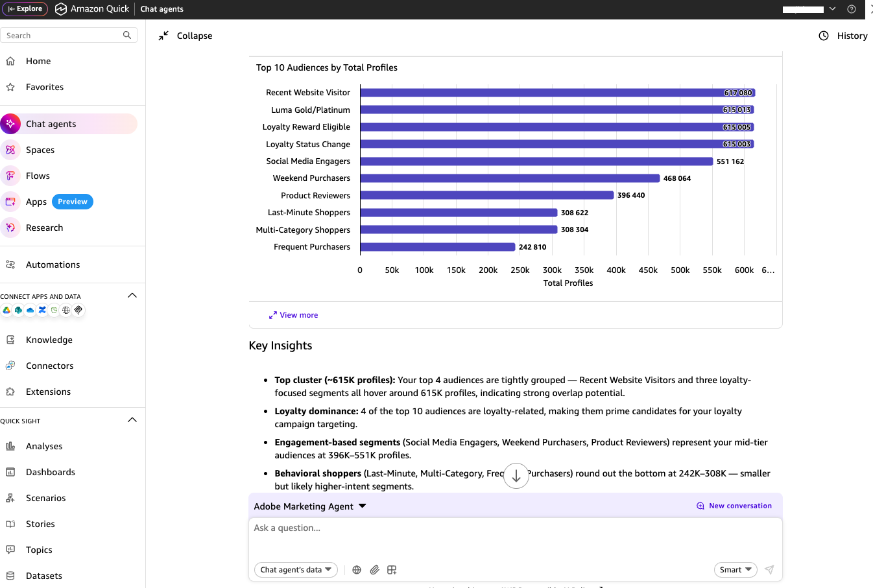The height and width of the screenshot is (588, 873).
Task: Open the History panel
Action: click(843, 36)
